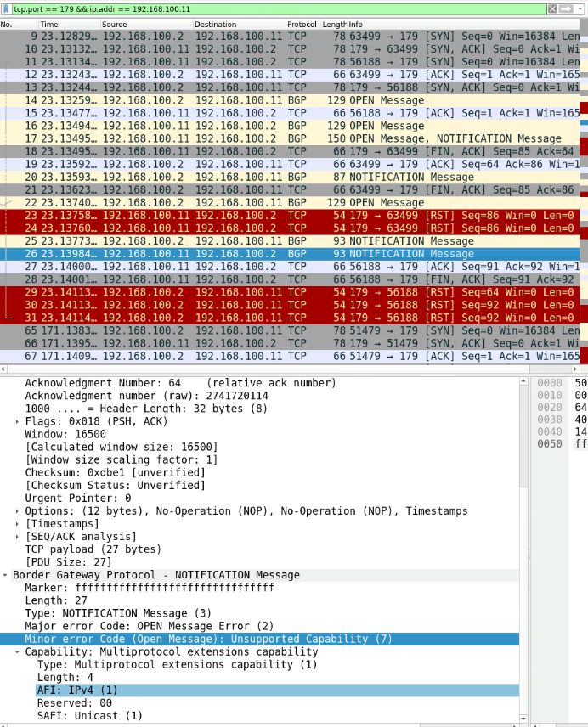The height and width of the screenshot is (727, 588).
Task: Apply the display filter arrow button
Action: pos(566,8)
